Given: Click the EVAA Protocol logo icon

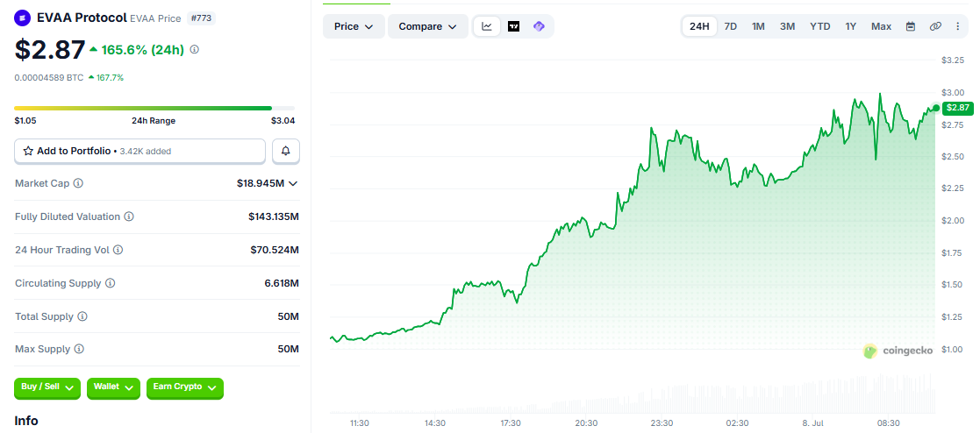Looking at the screenshot, I should coord(23,18).
